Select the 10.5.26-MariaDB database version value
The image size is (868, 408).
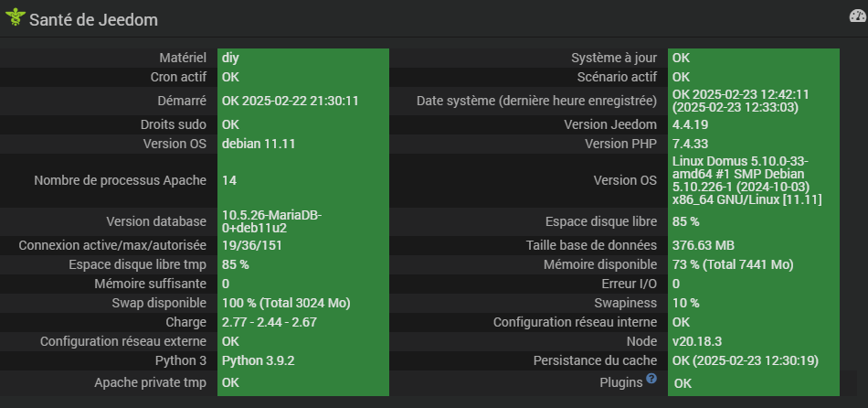[271, 221]
